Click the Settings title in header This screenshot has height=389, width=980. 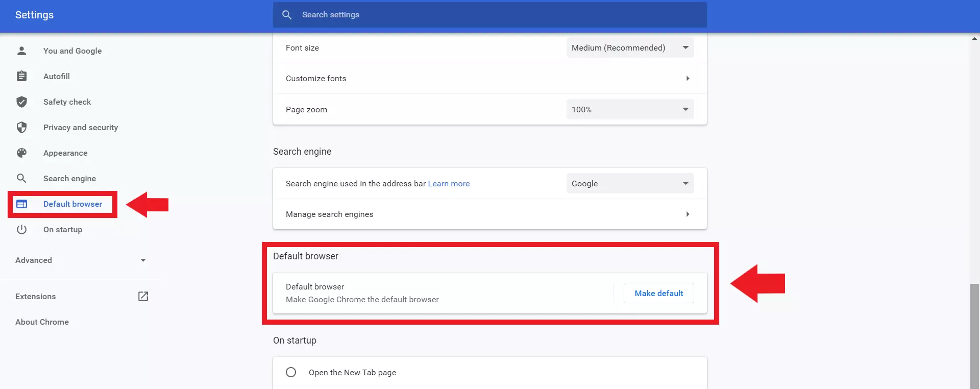34,15
